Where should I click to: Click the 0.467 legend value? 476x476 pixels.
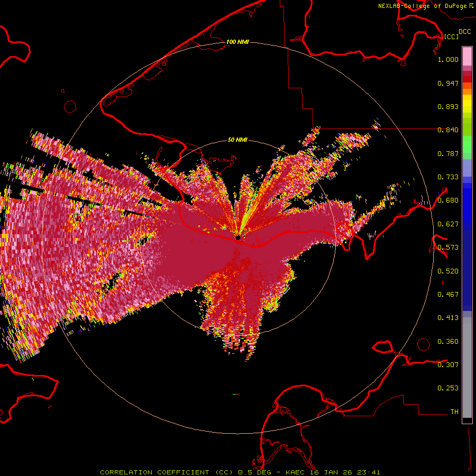(x=448, y=295)
